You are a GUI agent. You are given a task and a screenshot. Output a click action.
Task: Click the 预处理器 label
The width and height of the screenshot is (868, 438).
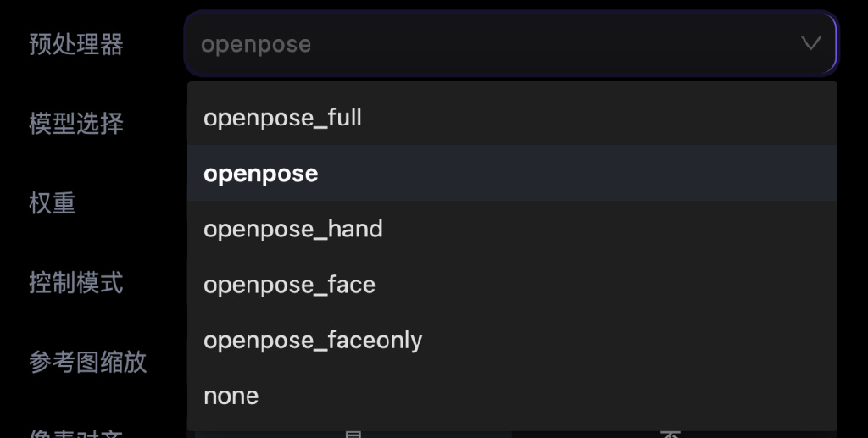point(76,44)
